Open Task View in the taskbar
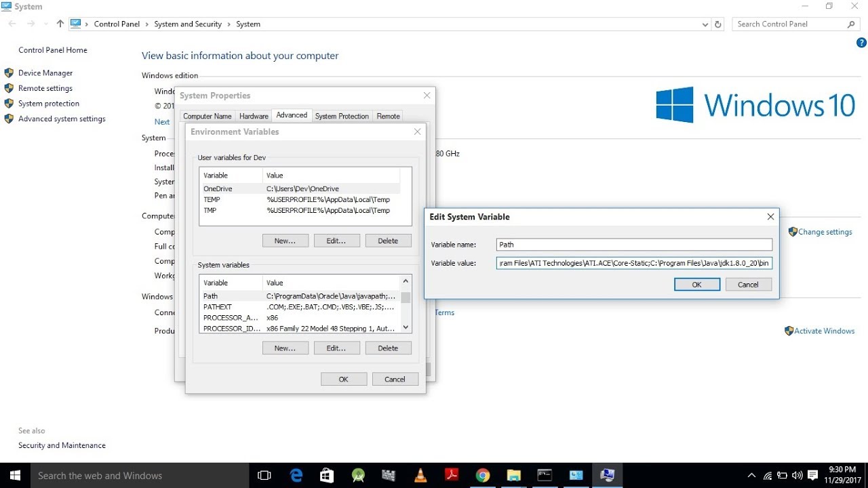868x488 pixels. coord(264,475)
